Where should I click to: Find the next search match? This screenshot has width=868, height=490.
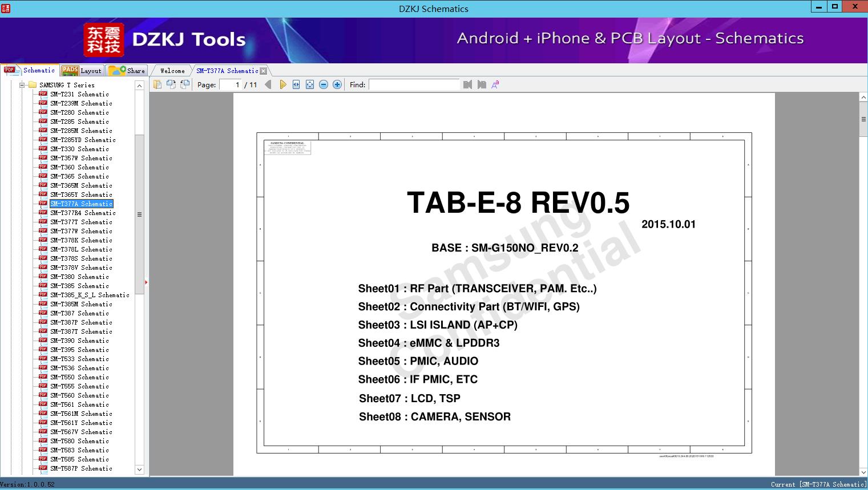(x=482, y=84)
